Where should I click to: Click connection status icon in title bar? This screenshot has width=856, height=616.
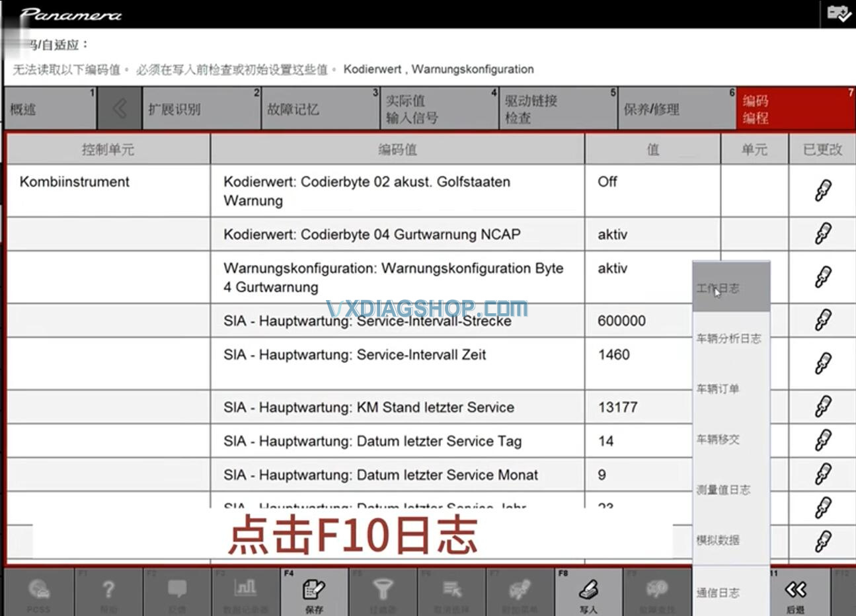tap(838, 14)
